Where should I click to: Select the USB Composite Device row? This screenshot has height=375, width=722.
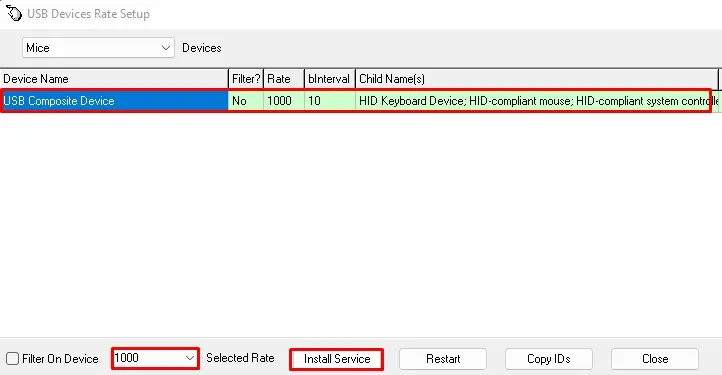tap(356, 100)
